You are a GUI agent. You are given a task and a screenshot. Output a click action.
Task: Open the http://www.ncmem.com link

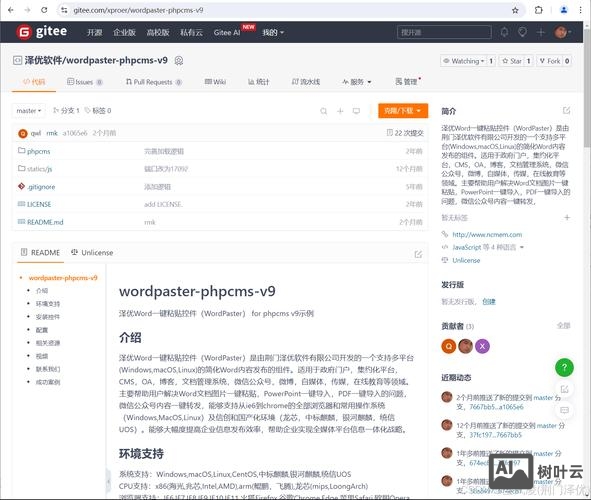(x=487, y=235)
